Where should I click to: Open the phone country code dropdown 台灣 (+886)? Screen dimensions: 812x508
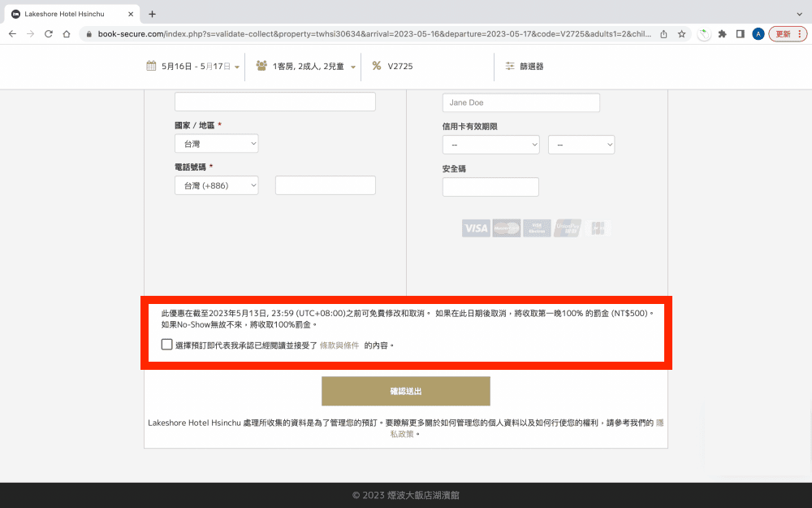coord(216,185)
